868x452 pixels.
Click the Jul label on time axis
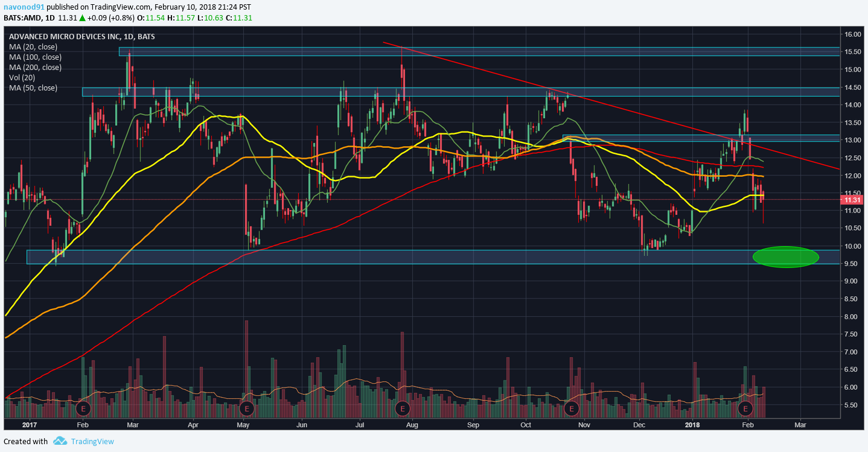360,425
